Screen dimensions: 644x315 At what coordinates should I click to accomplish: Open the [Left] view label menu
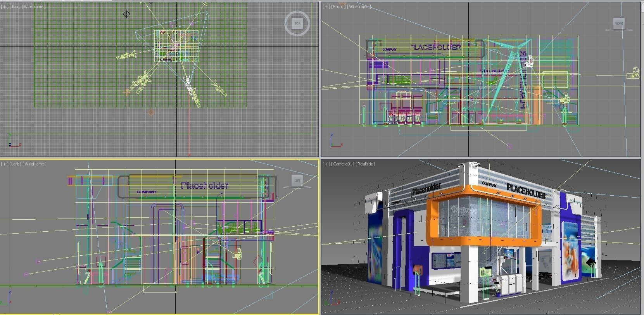[16, 164]
